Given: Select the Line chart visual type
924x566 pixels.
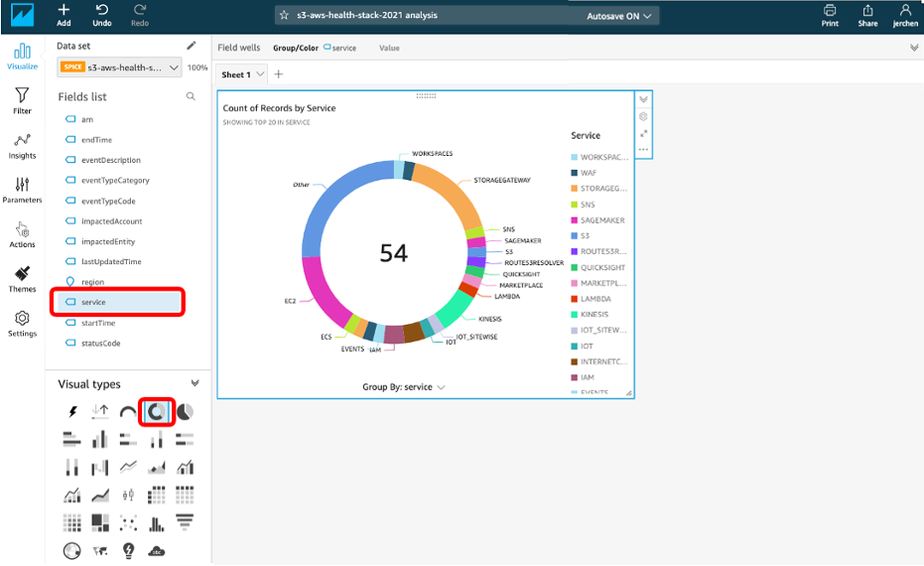Looking at the screenshot, I should (x=128, y=467).
